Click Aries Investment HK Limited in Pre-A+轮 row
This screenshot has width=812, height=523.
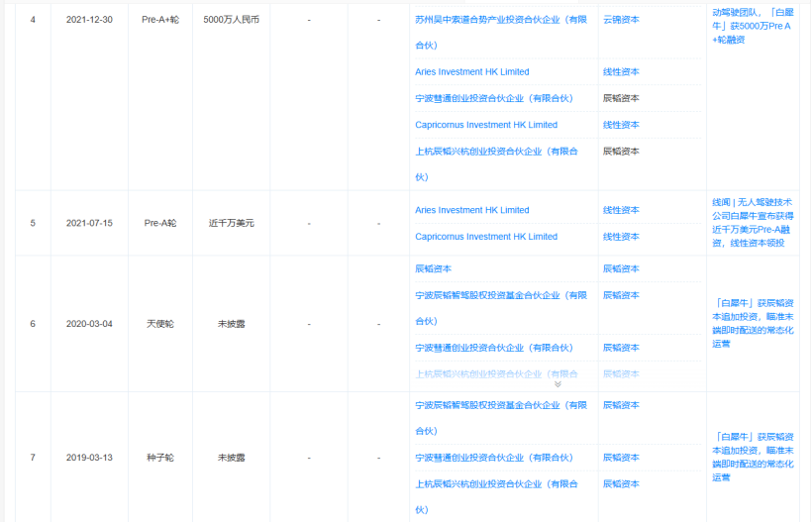pyautogui.click(x=471, y=71)
